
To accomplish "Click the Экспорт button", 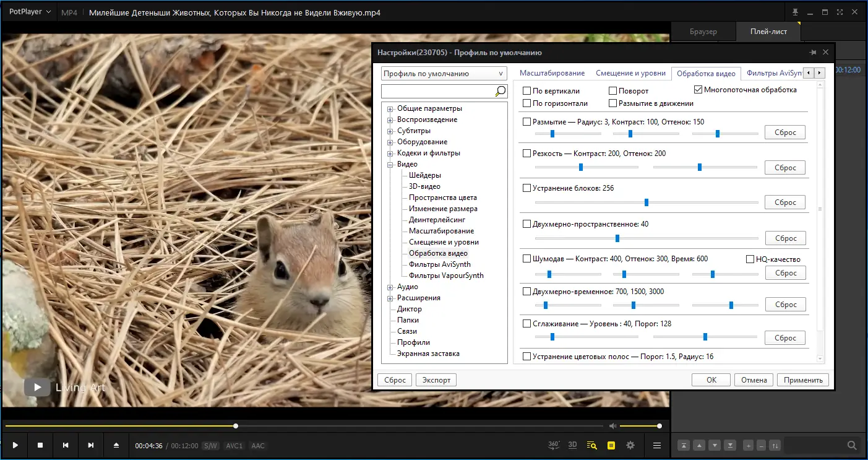I will (x=436, y=380).
